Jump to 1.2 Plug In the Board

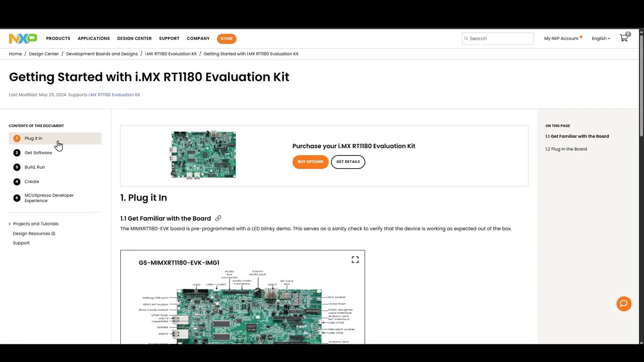pos(566,149)
